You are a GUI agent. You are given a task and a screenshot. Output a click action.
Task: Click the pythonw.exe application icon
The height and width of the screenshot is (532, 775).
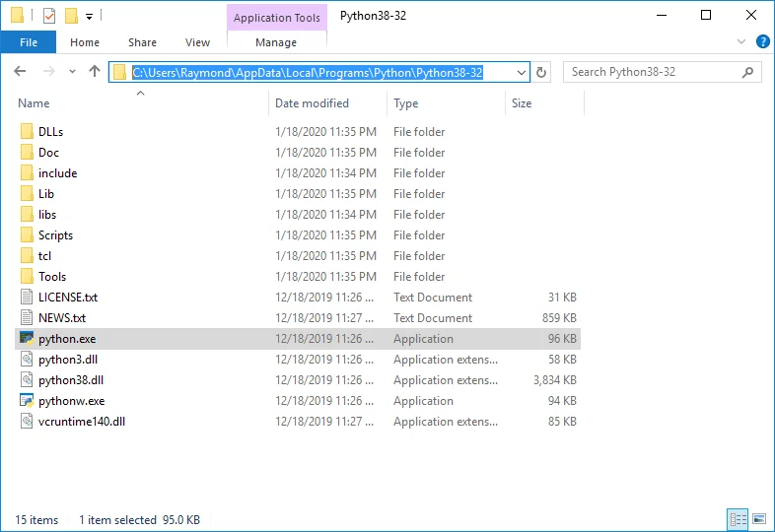click(27, 401)
